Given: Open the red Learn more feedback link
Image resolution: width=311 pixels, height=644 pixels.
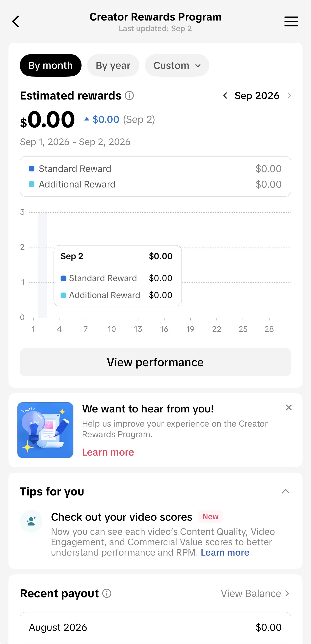Looking at the screenshot, I should tap(108, 452).
